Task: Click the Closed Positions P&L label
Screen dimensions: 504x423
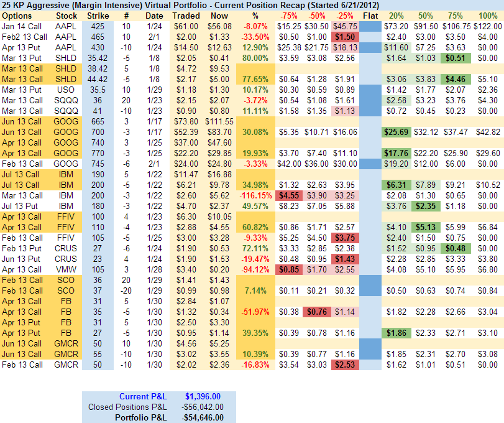Action: coord(131,407)
